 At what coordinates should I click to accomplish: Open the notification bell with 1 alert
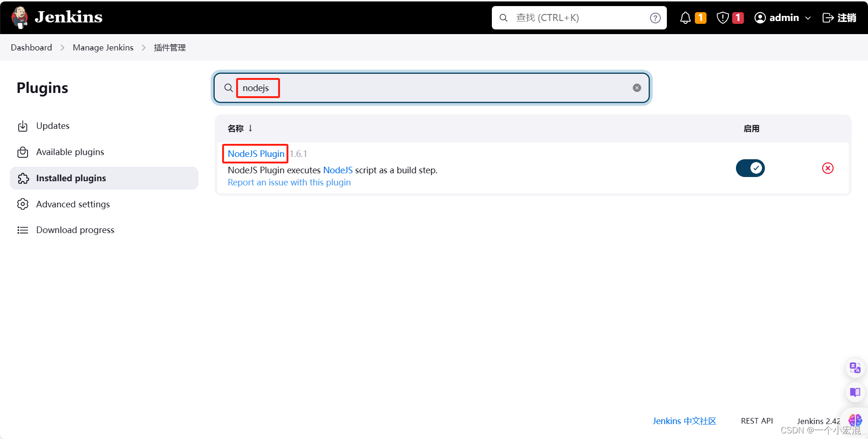(x=686, y=17)
